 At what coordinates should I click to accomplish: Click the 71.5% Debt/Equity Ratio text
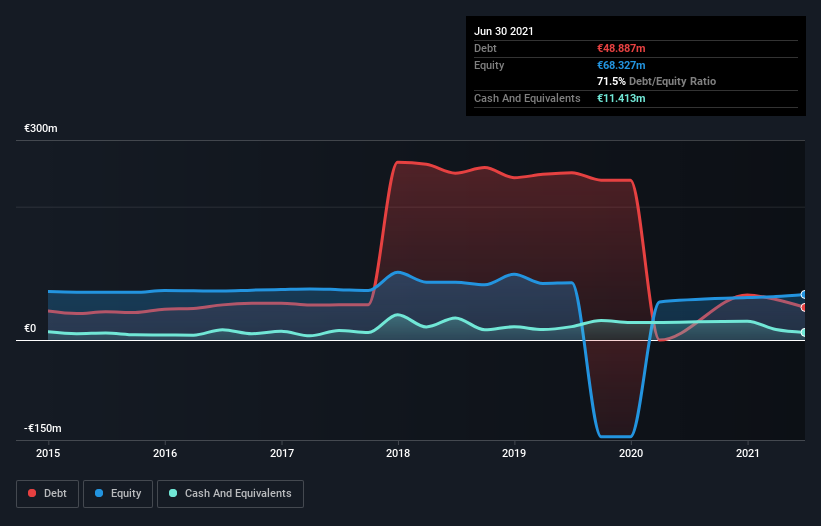coord(657,81)
